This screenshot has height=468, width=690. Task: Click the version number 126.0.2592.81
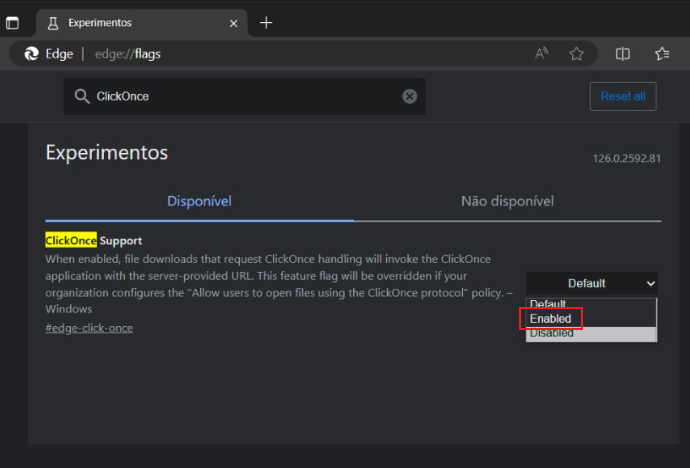pos(627,158)
